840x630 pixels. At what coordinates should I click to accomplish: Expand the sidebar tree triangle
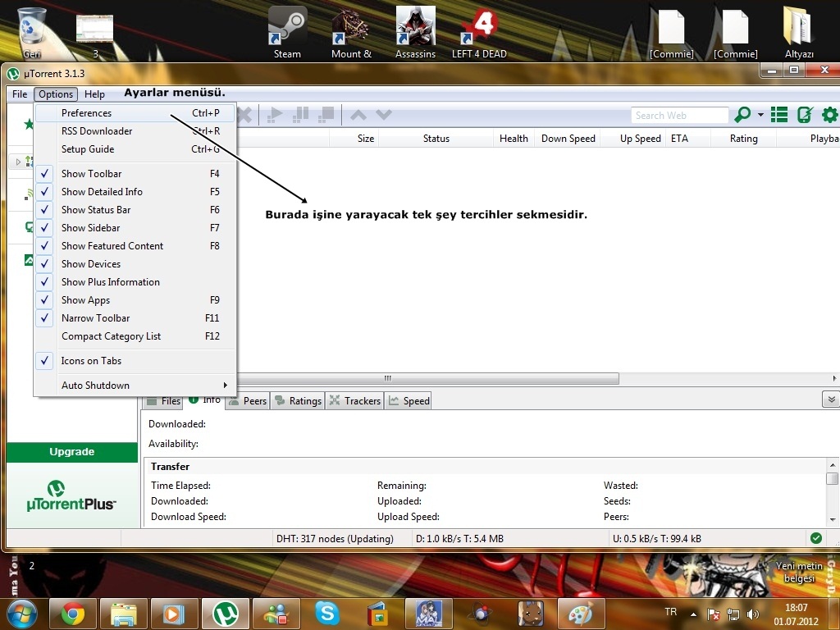click(18, 162)
